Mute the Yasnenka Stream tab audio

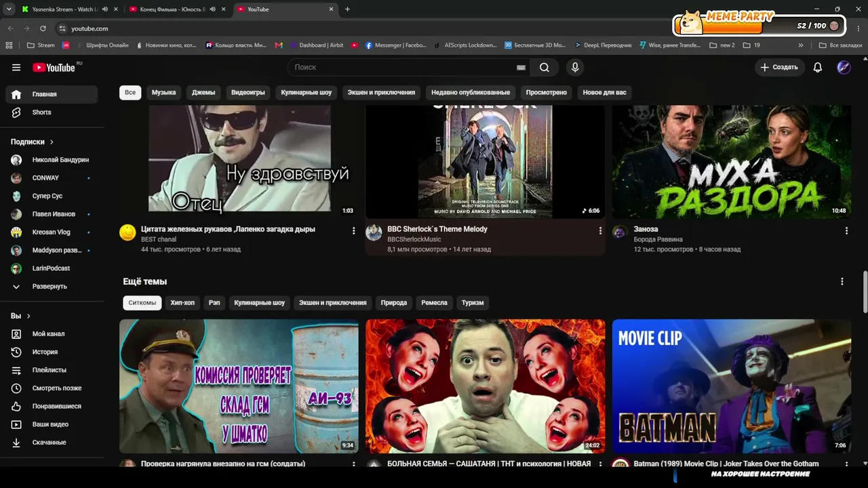(104, 9)
